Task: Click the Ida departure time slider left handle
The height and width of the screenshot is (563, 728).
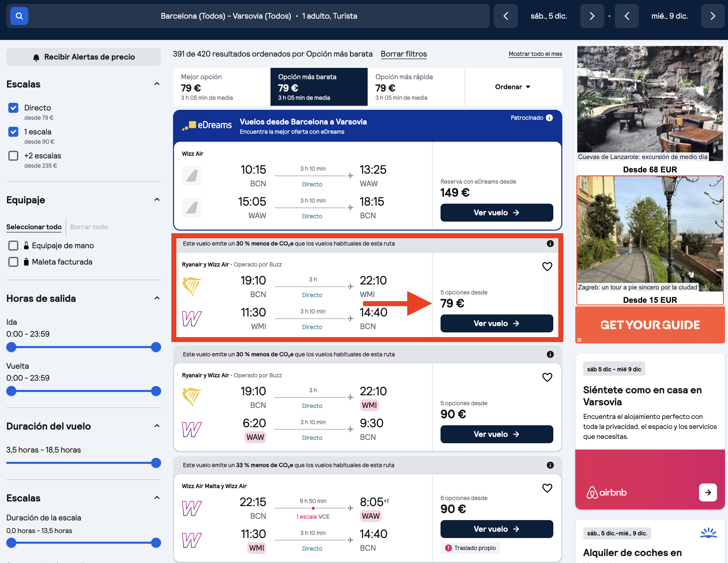Action: coord(11,347)
